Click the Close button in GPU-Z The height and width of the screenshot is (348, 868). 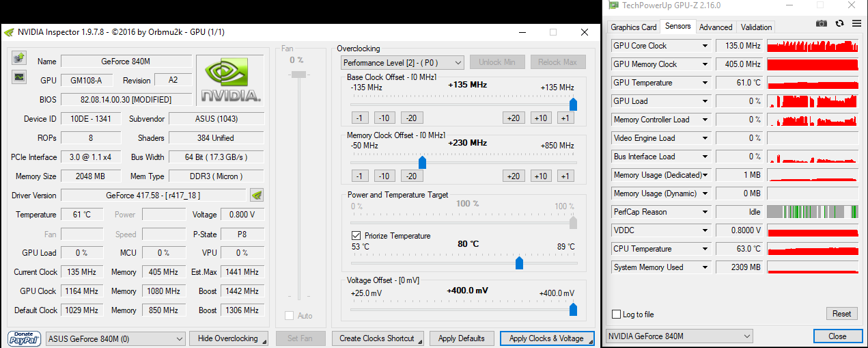coord(837,336)
